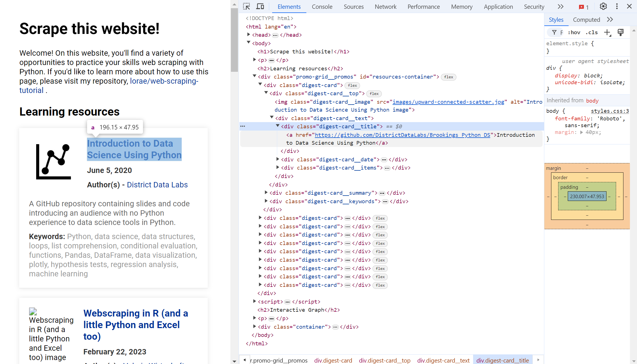Select the h1 Scrape this website node
The width and height of the screenshot is (637, 364).
click(x=303, y=51)
